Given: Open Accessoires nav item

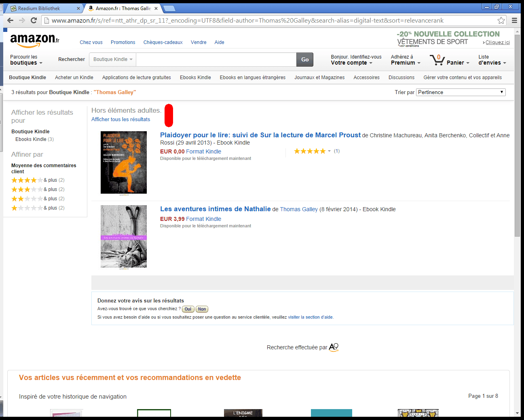Looking at the screenshot, I should point(367,78).
